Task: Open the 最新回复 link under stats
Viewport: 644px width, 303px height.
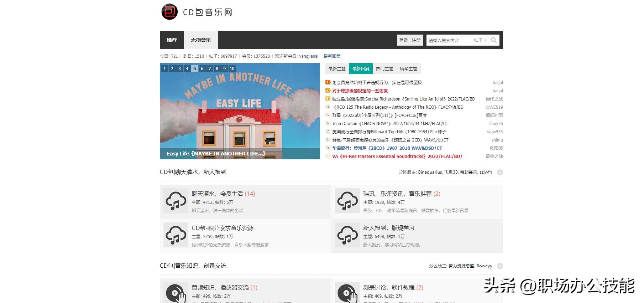Action: pyautogui.click(x=332, y=56)
